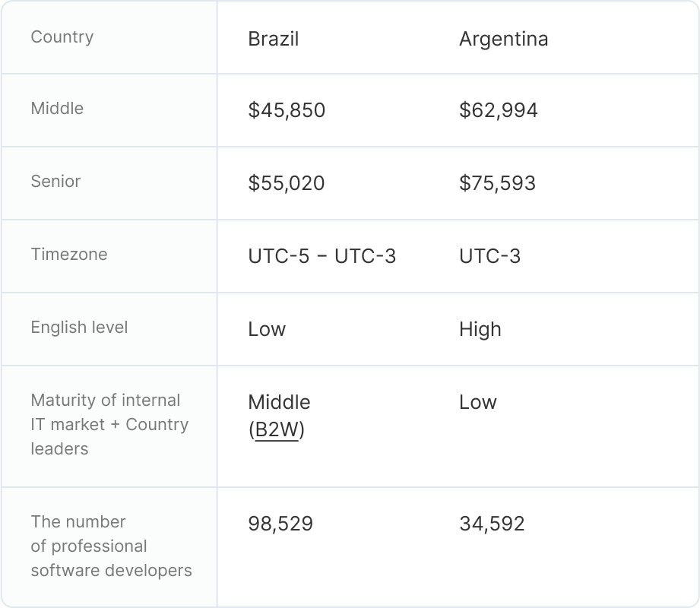Click Argentina's IT market maturity value Low

pyautogui.click(x=477, y=402)
